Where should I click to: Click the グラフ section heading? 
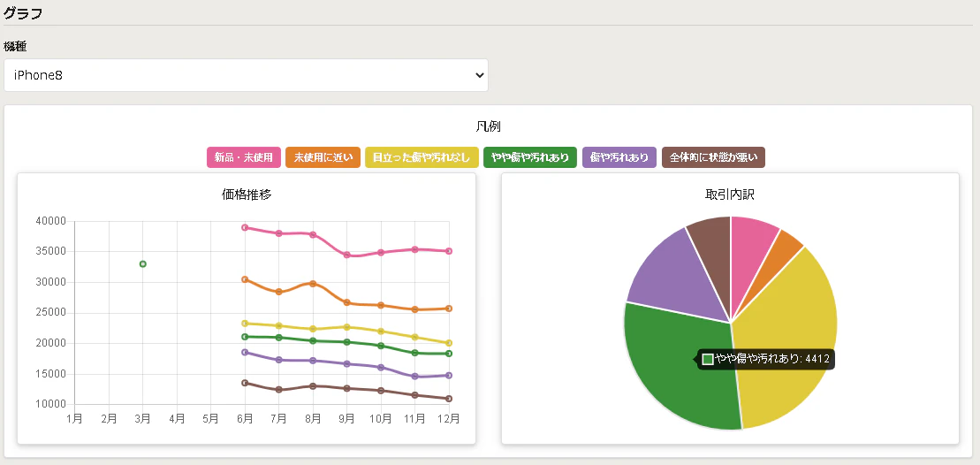point(23,13)
